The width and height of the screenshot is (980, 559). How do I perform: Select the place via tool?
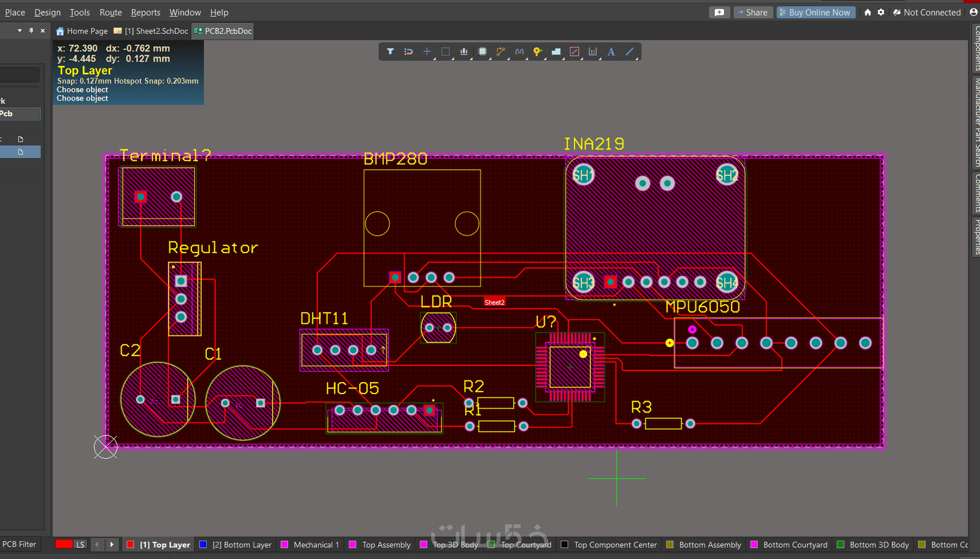click(x=537, y=52)
